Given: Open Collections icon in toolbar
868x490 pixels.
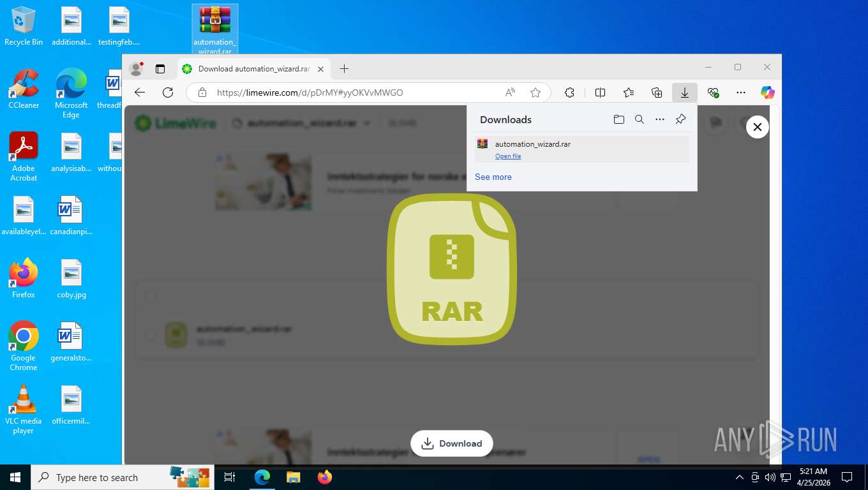Looking at the screenshot, I should pos(657,93).
